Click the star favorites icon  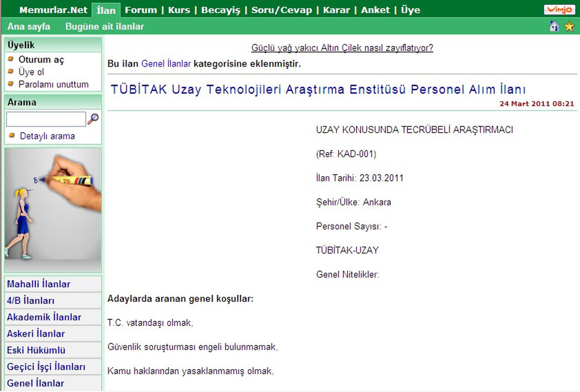(569, 27)
